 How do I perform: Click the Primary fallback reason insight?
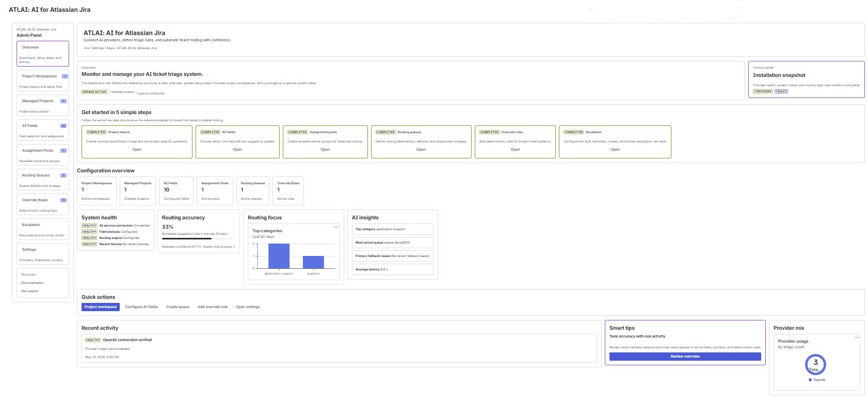click(393, 256)
